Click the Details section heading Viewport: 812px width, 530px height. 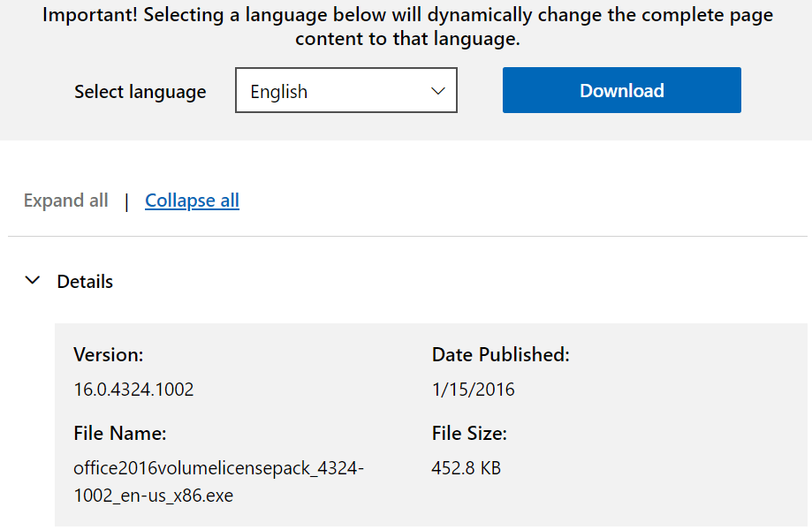tap(85, 282)
